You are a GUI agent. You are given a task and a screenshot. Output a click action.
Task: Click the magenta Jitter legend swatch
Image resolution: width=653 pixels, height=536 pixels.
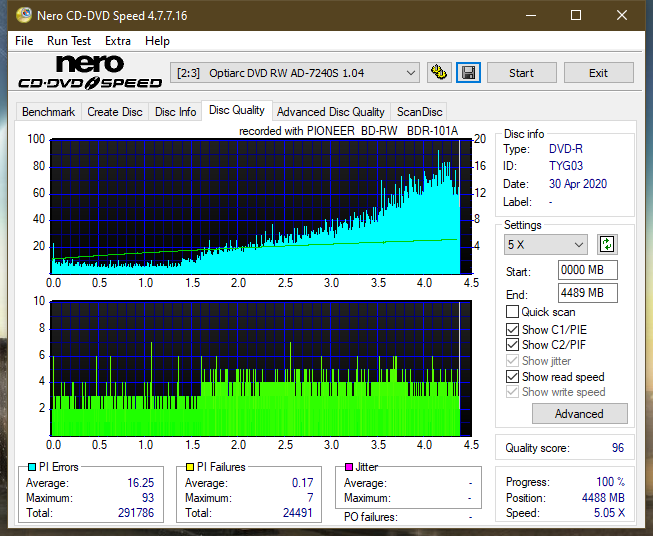pos(349,467)
